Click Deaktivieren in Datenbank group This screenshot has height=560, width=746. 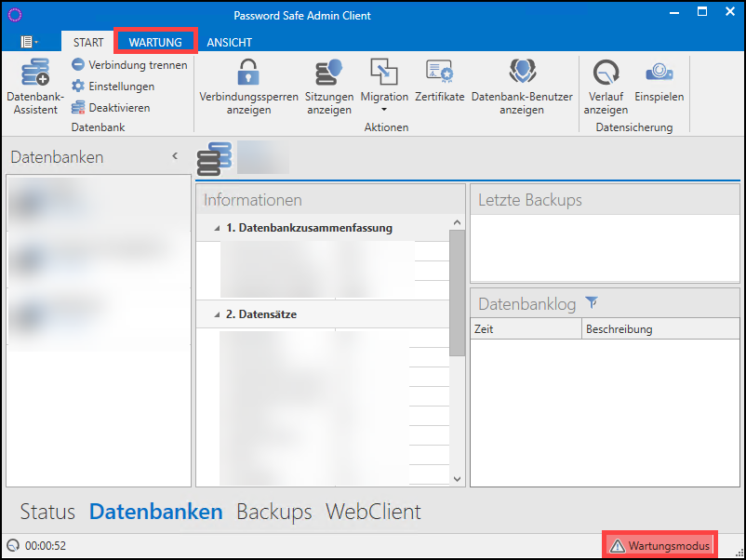[111, 108]
